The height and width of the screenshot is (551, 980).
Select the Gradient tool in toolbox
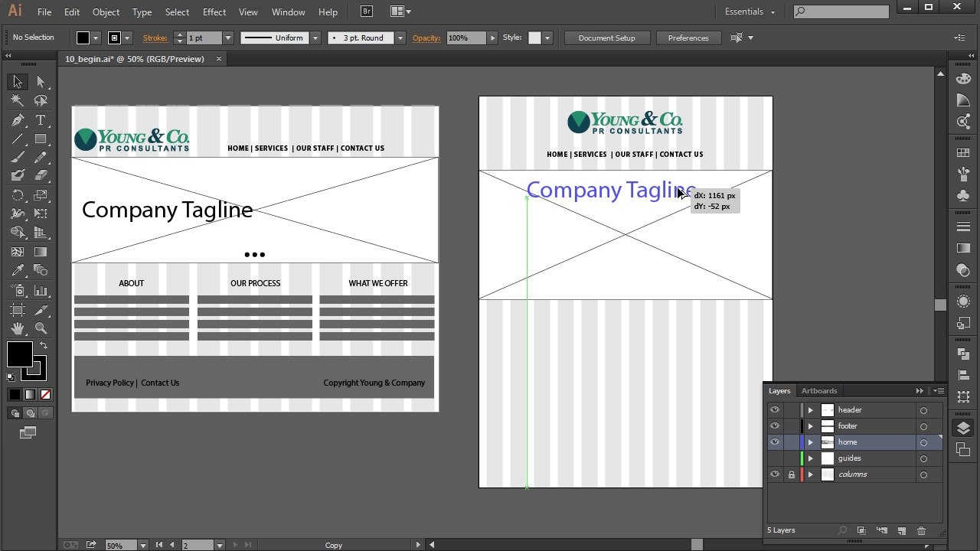tap(41, 252)
